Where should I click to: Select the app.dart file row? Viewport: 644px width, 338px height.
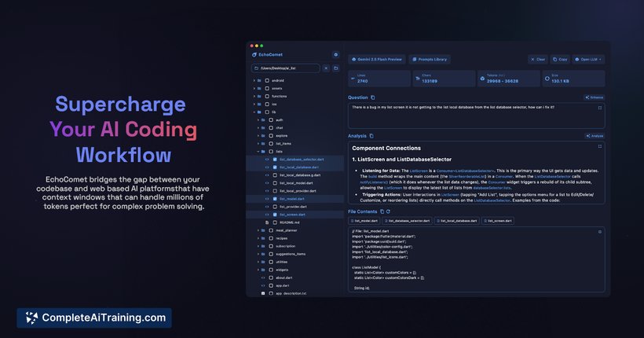click(x=295, y=286)
